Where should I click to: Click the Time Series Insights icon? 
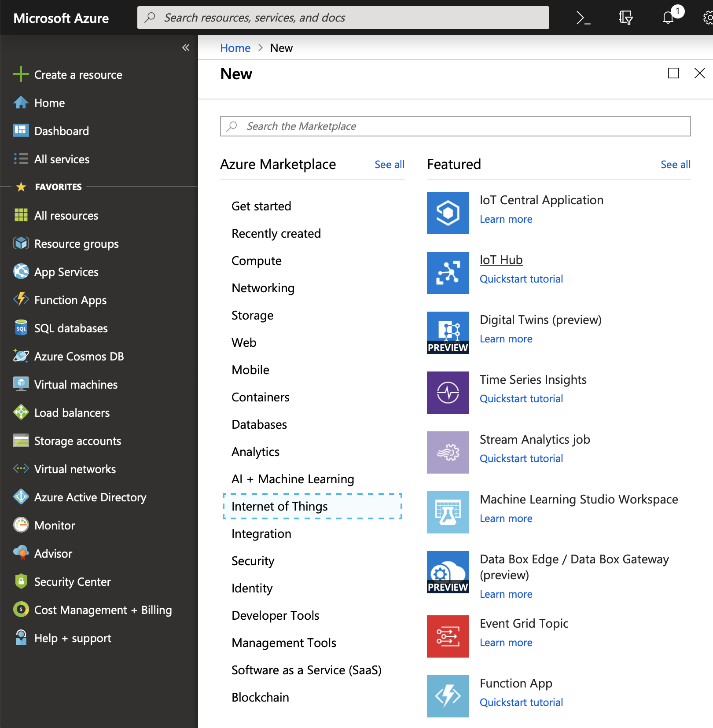(x=448, y=392)
